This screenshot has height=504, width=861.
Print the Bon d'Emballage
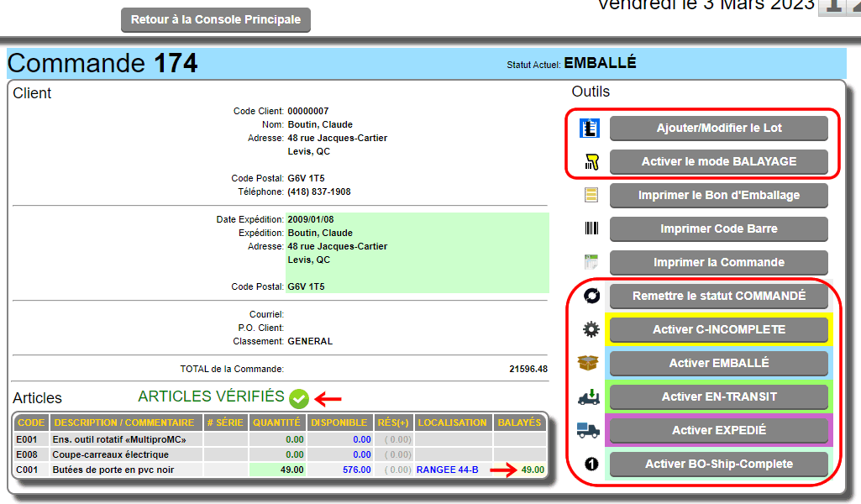tap(719, 195)
